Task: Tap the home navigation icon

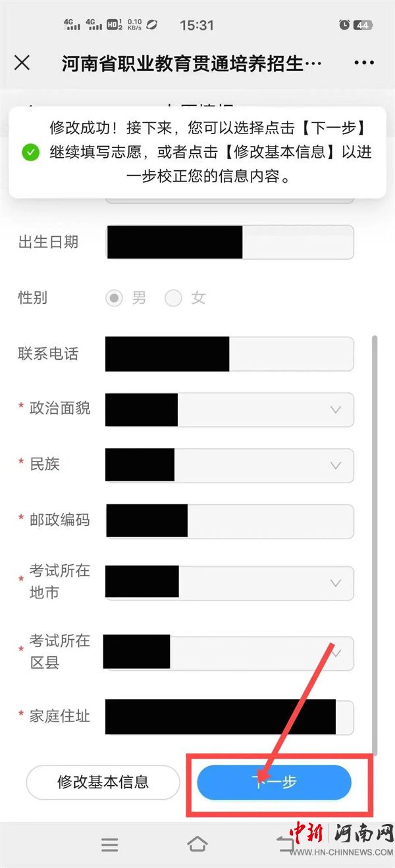Action: 197,844
